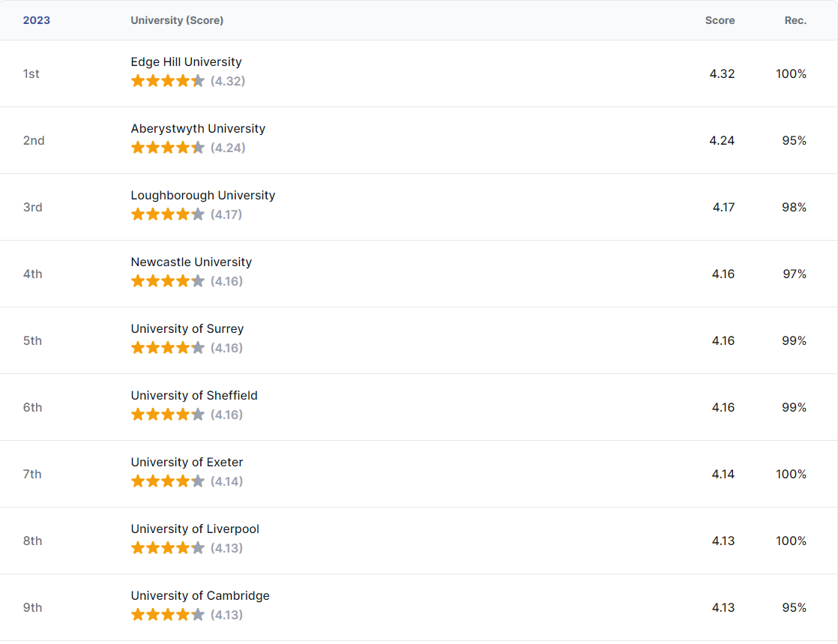Click University of Surrey rating stars
Screen dimensions: 838x644
coord(168,348)
